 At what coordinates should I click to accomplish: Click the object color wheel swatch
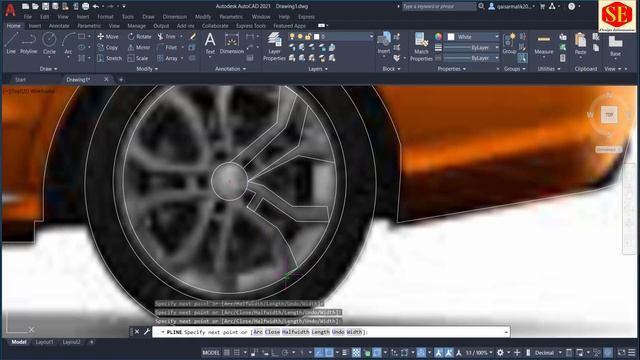point(438,37)
